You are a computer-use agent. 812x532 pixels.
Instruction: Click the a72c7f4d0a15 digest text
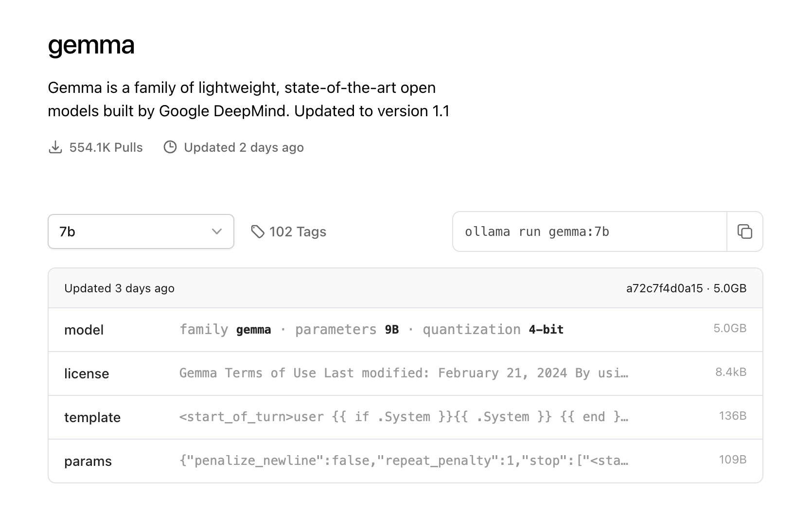[x=665, y=288]
